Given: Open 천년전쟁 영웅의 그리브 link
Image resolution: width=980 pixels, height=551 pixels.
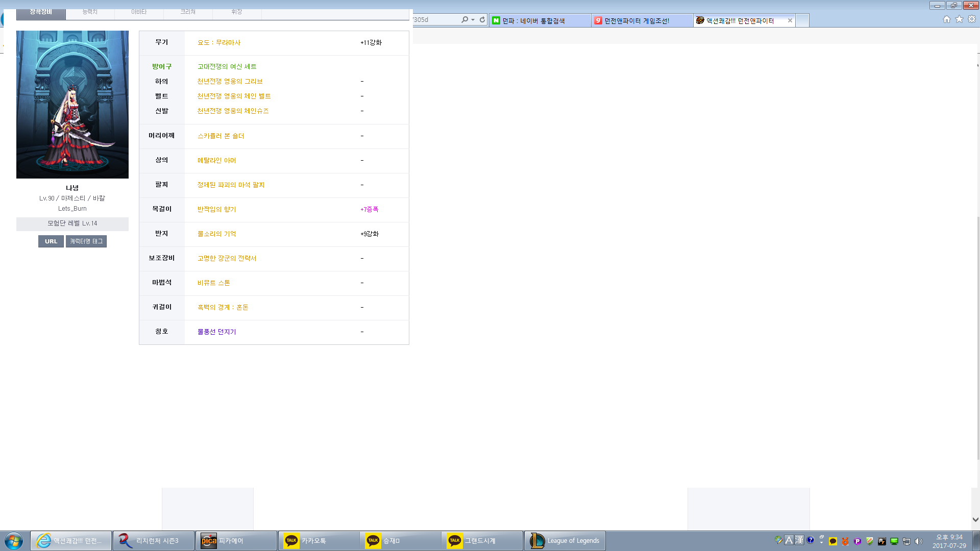Looking at the screenshot, I should tap(230, 82).
